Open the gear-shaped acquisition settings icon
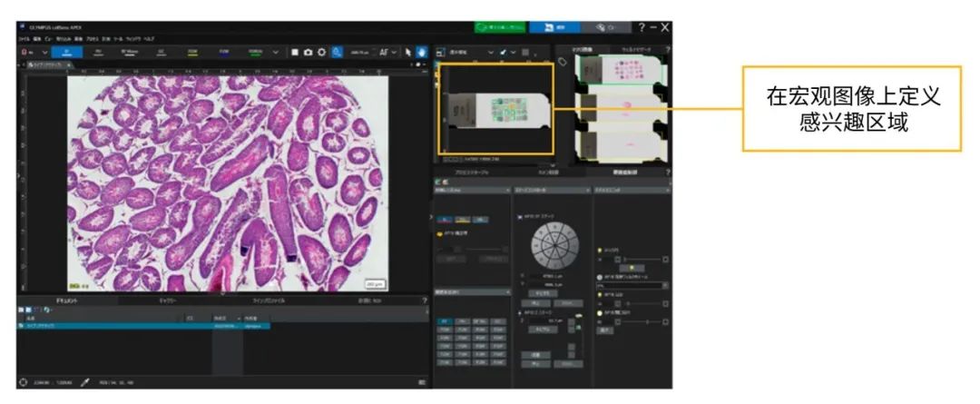980x404 pixels. tap(321, 52)
